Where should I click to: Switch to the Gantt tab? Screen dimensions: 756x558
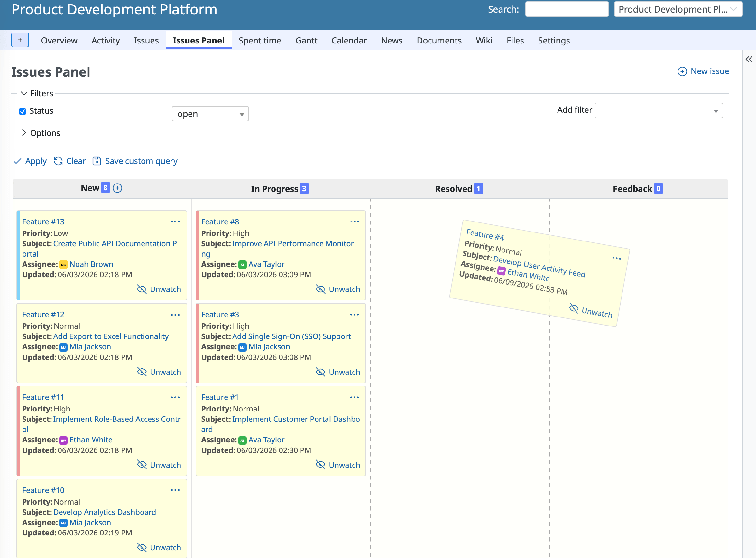[307, 41]
